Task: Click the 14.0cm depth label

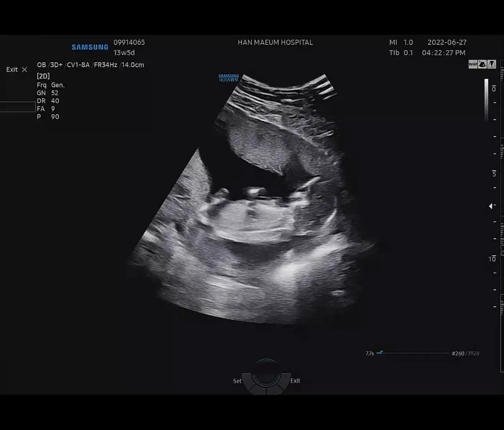Action: tap(133, 65)
